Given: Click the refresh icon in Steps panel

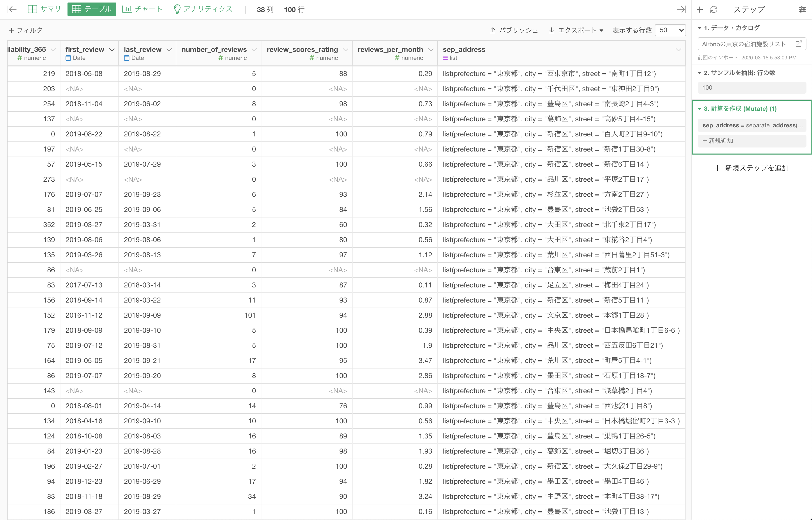Looking at the screenshot, I should [714, 10].
